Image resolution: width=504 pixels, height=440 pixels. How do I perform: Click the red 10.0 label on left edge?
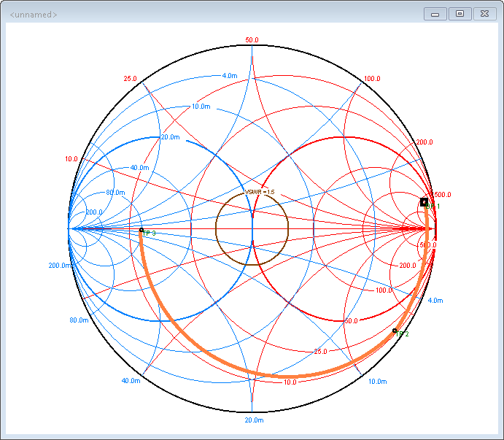[x=71, y=158]
